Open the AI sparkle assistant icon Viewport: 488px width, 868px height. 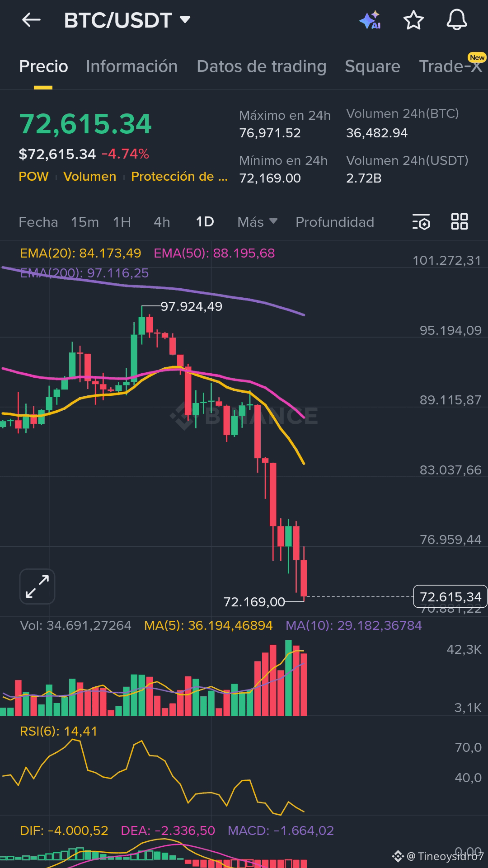370,20
